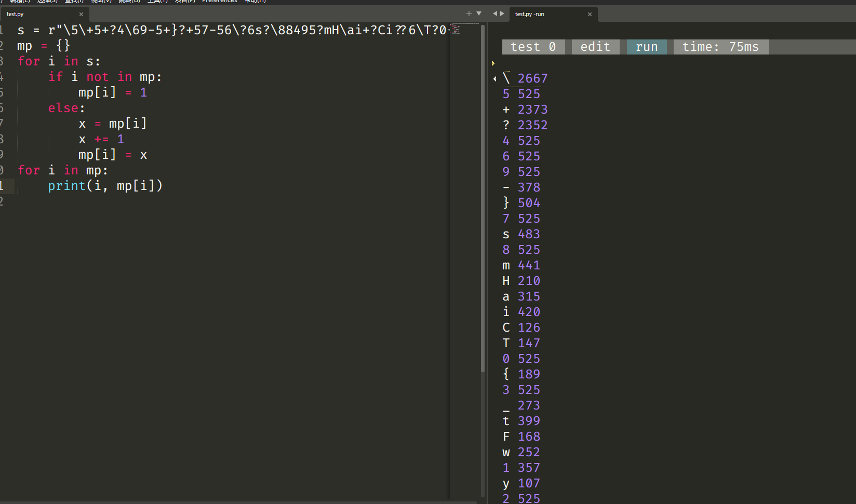Close the test.py editor tab
This screenshot has width=856, height=504.
[x=81, y=14]
